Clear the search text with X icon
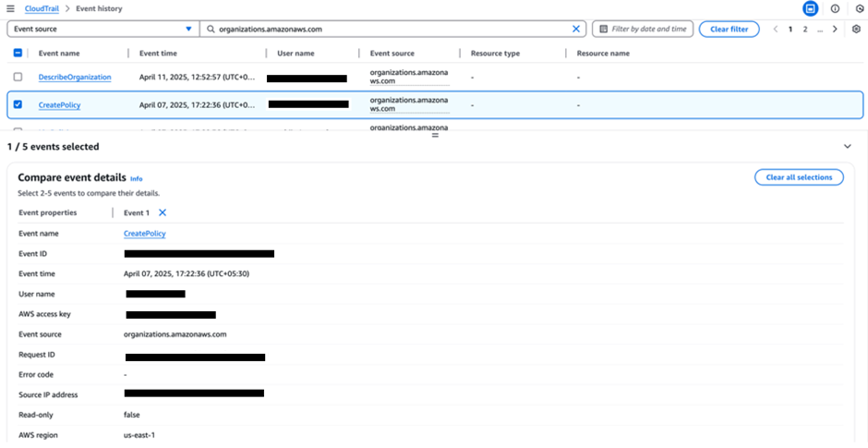 pyautogui.click(x=577, y=30)
